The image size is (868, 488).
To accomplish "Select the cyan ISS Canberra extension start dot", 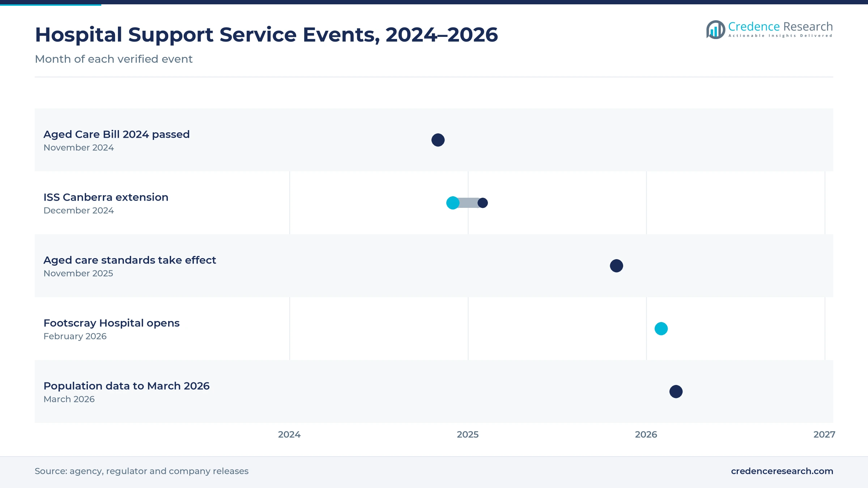I will click(x=453, y=203).
